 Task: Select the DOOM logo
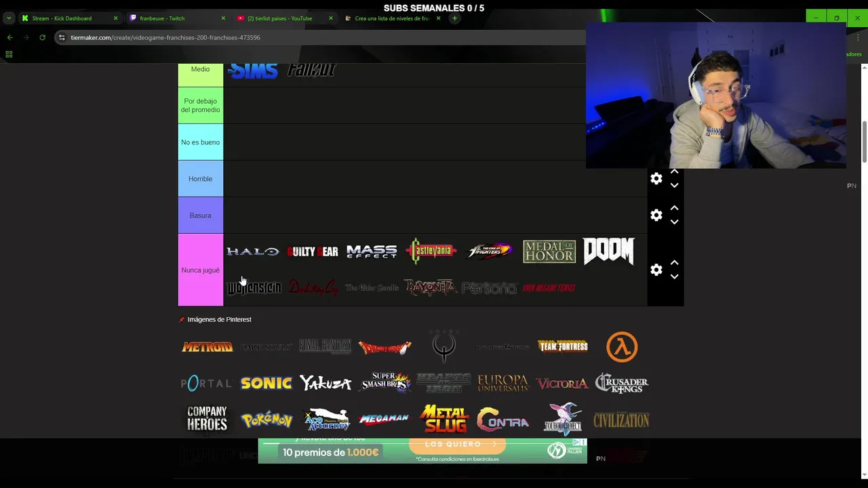coord(608,250)
